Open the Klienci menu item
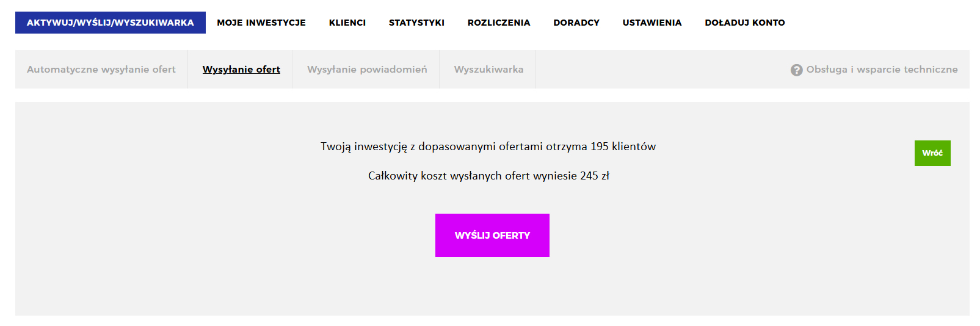The image size is (980, 326). pyautogui.click(x=347, y=23)
